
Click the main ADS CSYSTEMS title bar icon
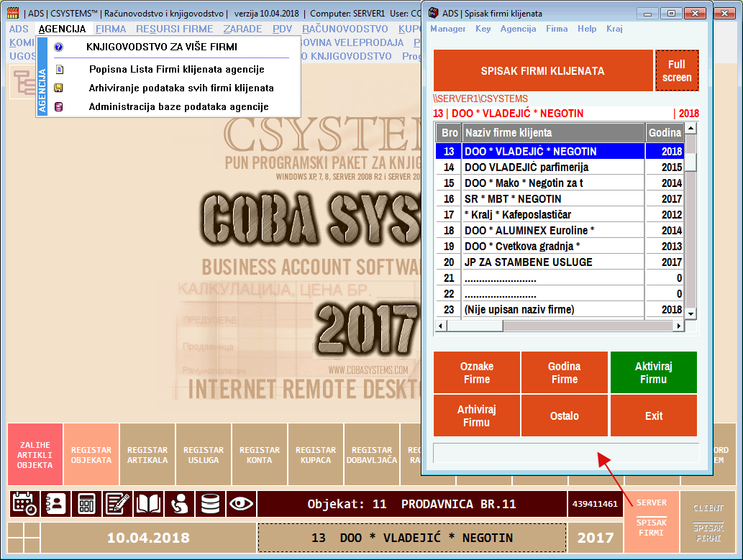[13, 13]
